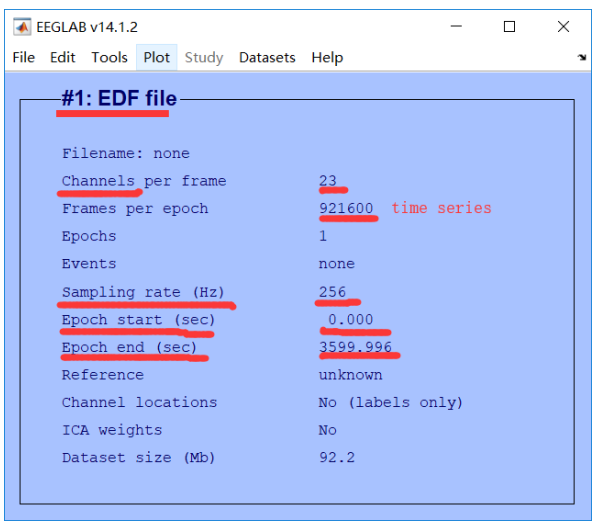Click the '#1: EDF file' dataset title
Screen dimensions: 597x525
pos(119,98)
